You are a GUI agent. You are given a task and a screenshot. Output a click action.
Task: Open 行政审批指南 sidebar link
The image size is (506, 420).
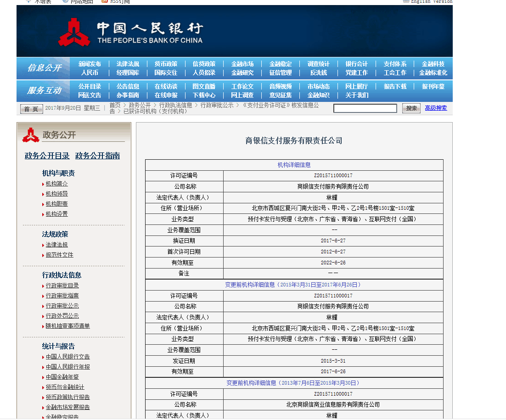[62, 296]
